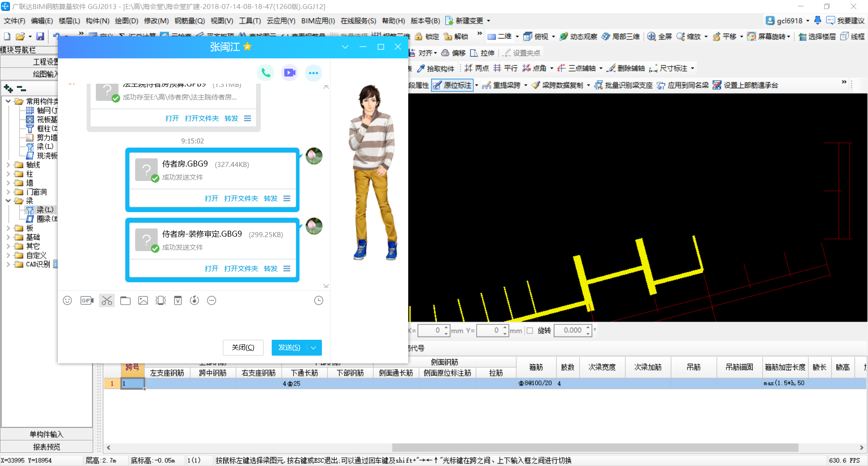
Task: Click the 锁定 lock tool
Action: (x=427, y=37)
